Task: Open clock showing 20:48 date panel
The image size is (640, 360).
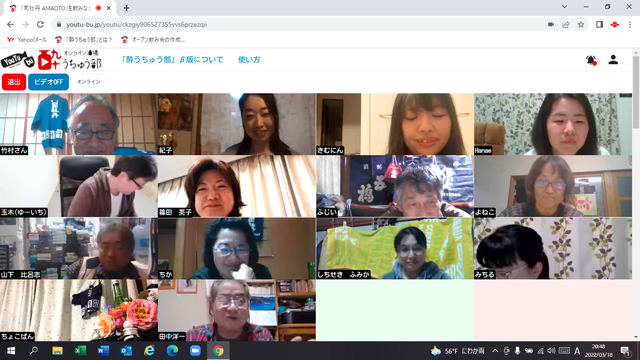Action: click(599, 351)
